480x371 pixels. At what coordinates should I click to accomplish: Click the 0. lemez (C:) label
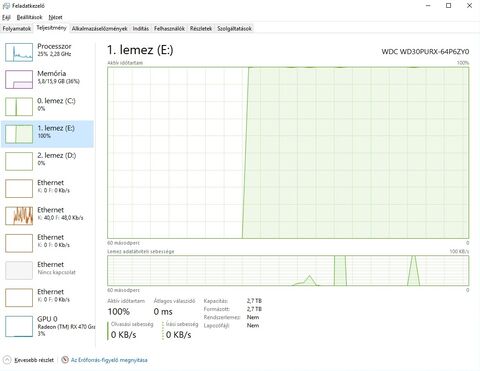(x=56, y=101)
